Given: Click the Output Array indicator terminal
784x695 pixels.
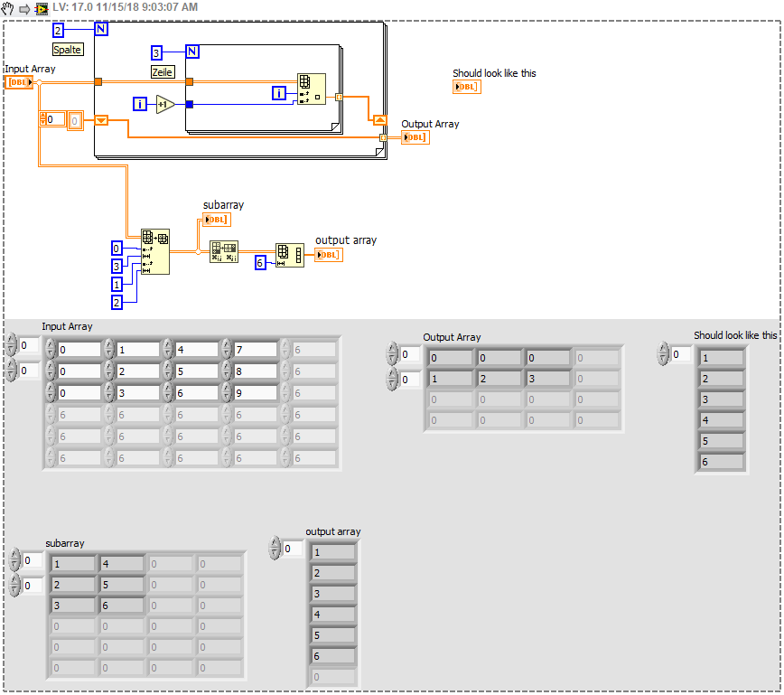Looking at the screenshot, I should [x=415, y=136].
